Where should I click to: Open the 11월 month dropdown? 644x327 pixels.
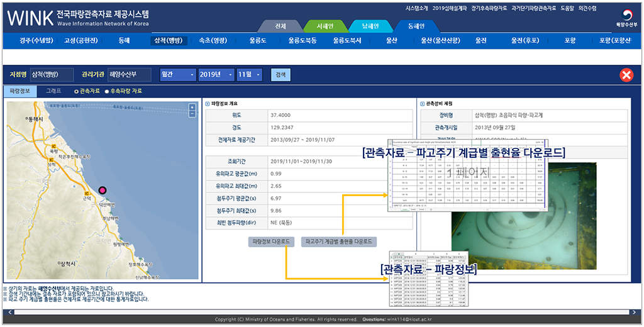(x=250, y=75)
